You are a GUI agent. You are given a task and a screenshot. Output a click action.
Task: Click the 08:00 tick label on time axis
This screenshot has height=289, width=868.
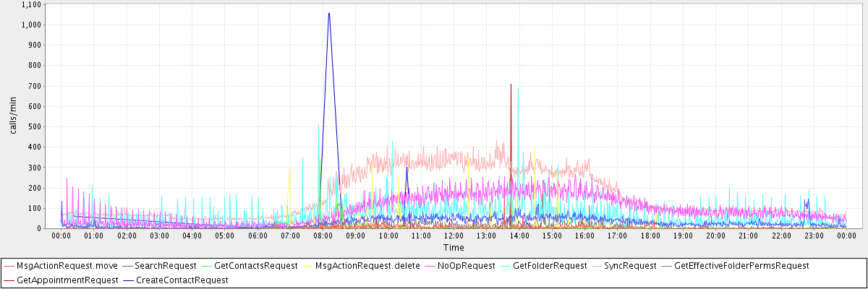tap(323, 236)
